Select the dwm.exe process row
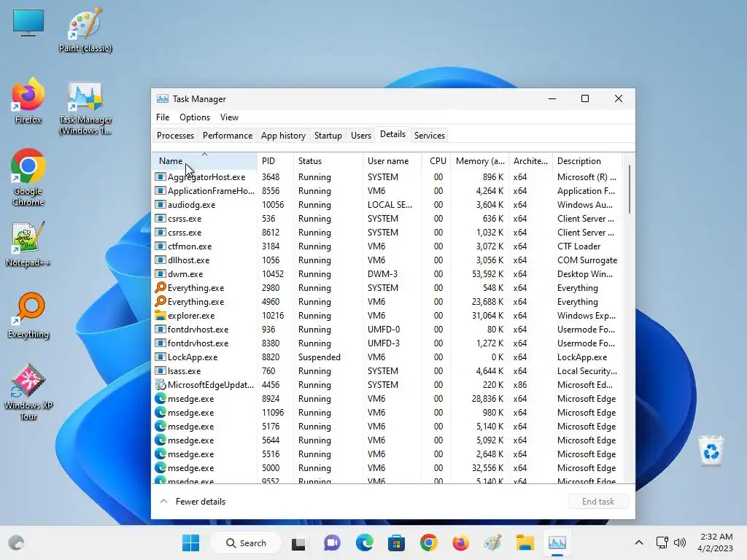Image resolution: width=747 pixels, height=560 pixels. pos(387,274)
